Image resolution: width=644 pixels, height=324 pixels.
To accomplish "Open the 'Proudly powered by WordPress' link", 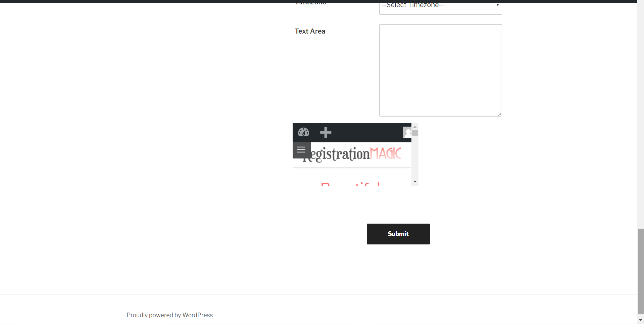I will point(169,315).
